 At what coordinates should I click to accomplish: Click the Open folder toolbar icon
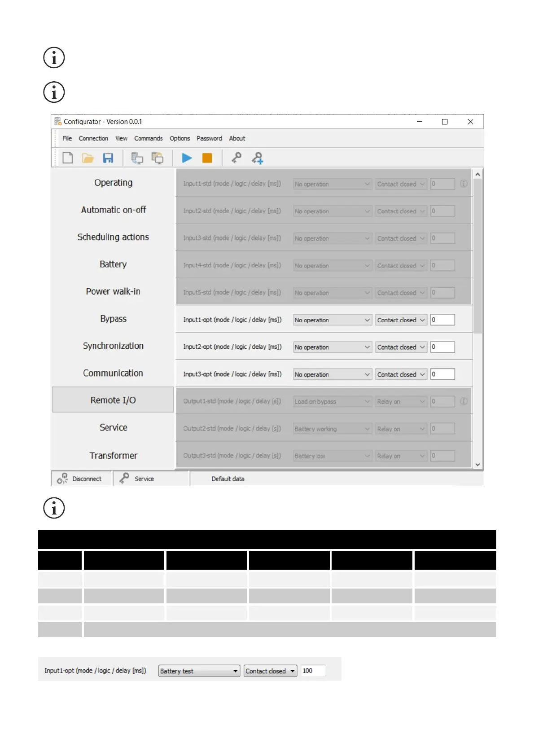pyautogui.click(x=88, y=158)
